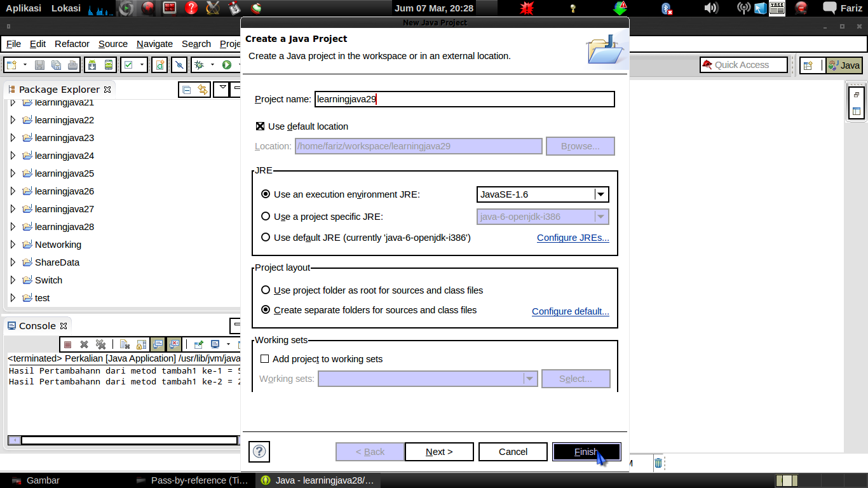The height and width of the screenshot is (488, 868).
Task: Click the volume speaker icon in panel
Action: 711,8
